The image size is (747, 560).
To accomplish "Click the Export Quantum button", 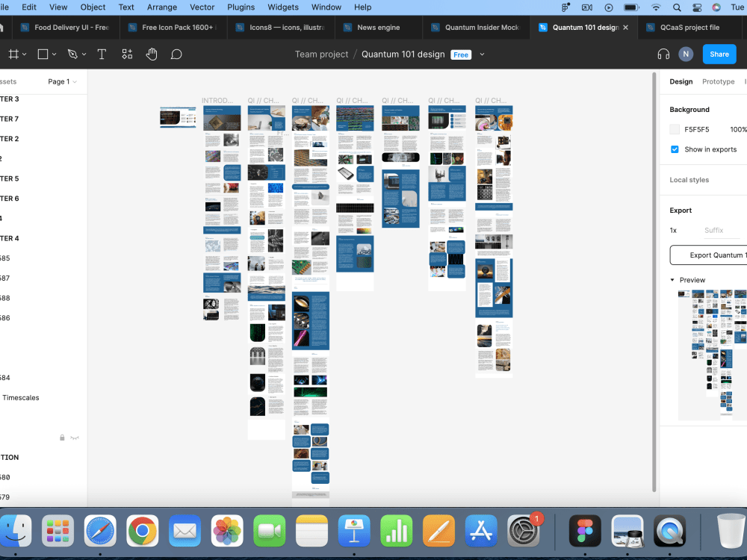I will [708, 255].
